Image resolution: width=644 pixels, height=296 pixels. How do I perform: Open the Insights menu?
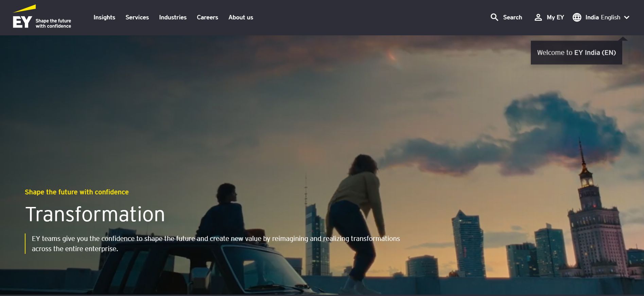(104, 17)
